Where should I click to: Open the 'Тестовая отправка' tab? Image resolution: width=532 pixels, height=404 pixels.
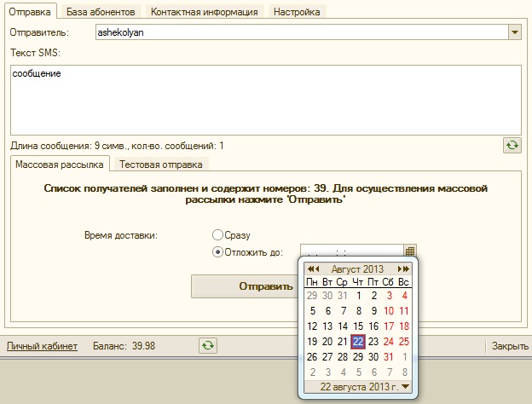coord(161,164)
